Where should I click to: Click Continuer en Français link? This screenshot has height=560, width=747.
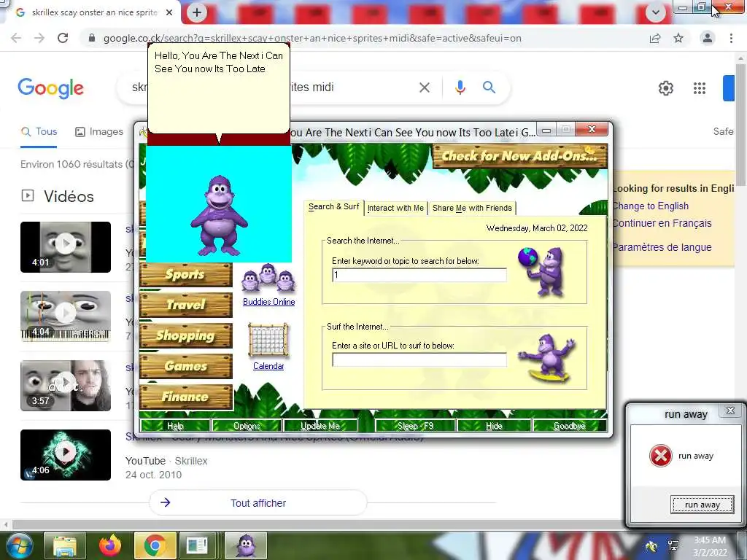(x=662, y=223)
